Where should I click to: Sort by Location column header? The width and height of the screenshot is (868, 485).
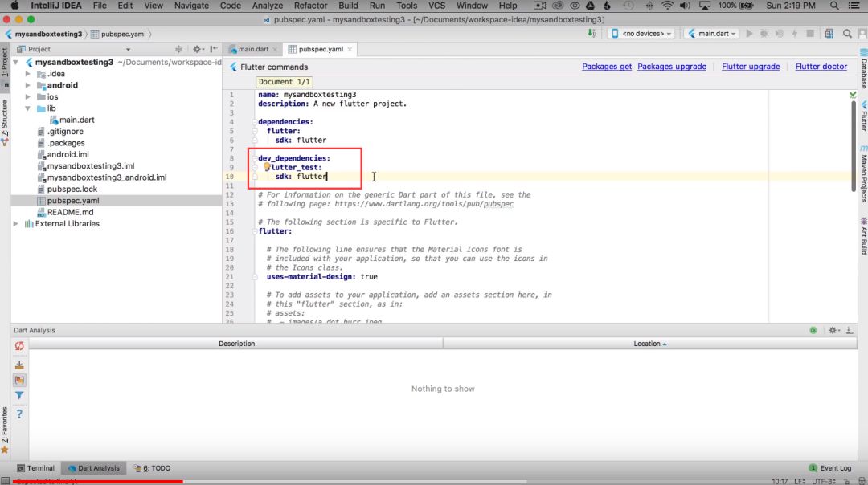[x=650, y=344]
